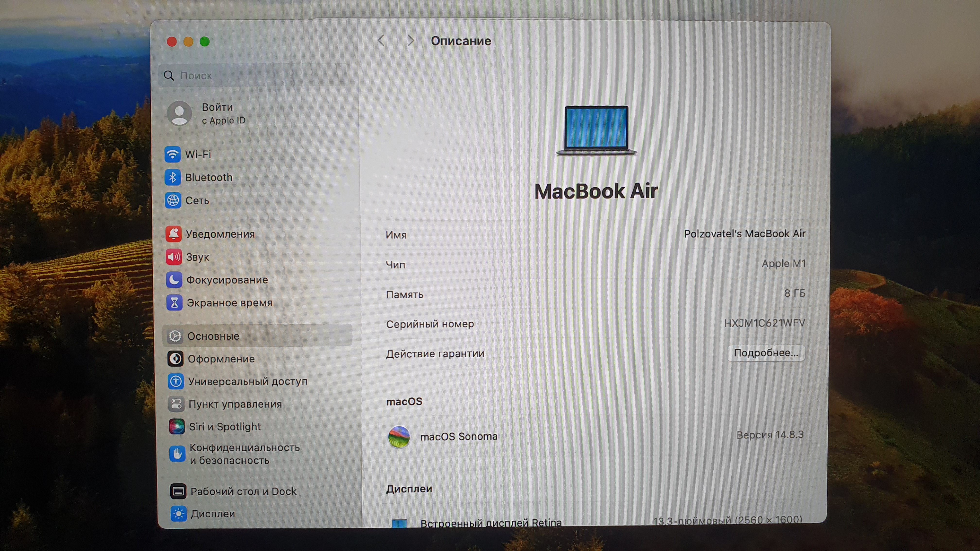
Task: Go forward with the right chevron
Action: (410, 41)
